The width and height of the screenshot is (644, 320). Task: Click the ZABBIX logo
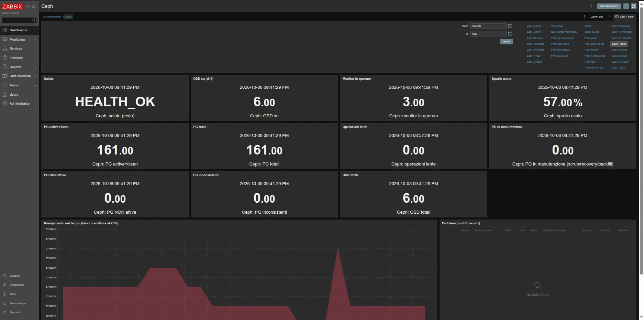click(12, 7)
